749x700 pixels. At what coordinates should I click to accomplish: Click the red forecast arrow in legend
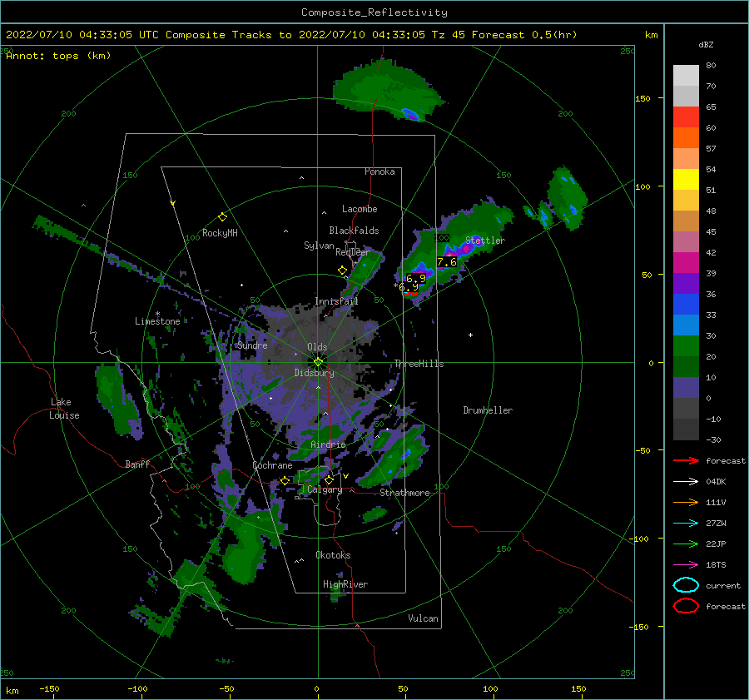pyautogui.click(x=686, y=460)
